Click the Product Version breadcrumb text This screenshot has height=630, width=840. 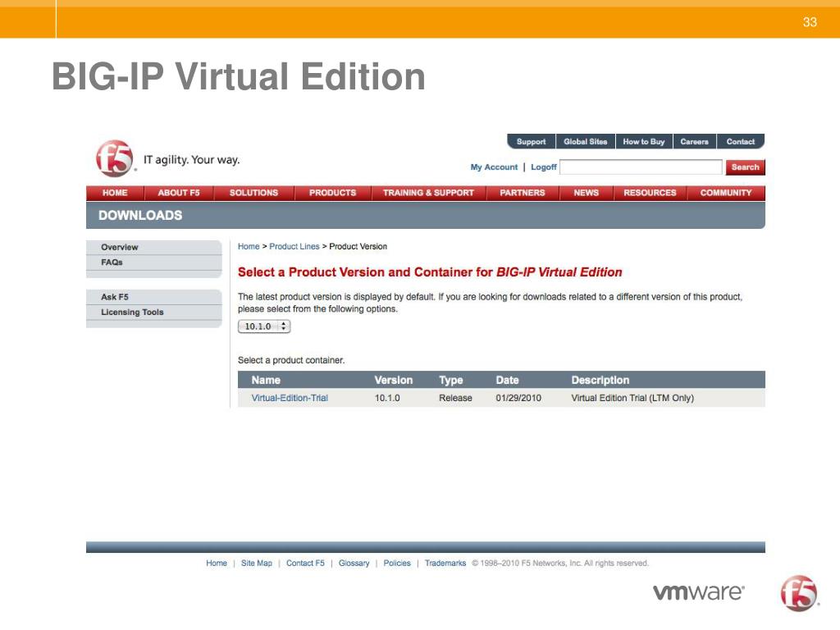tap(358, 246)
